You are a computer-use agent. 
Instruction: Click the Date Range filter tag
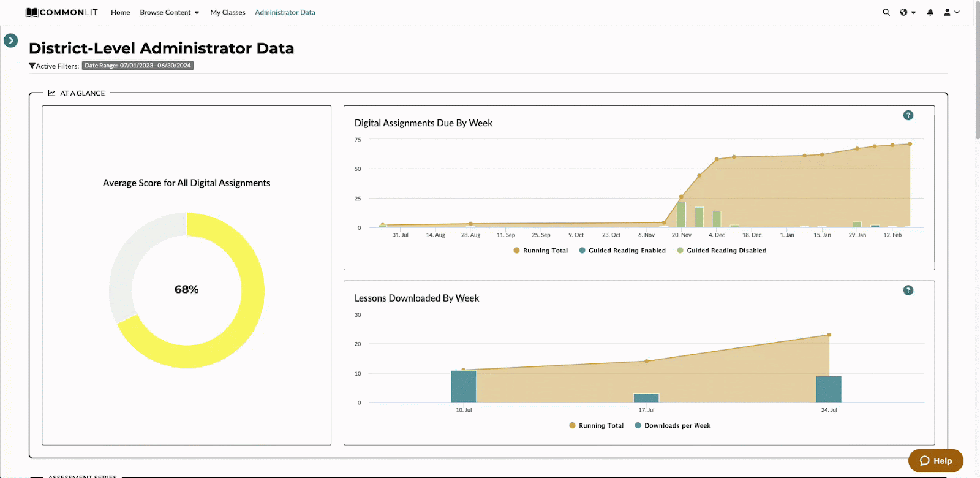tap(138, 66)
